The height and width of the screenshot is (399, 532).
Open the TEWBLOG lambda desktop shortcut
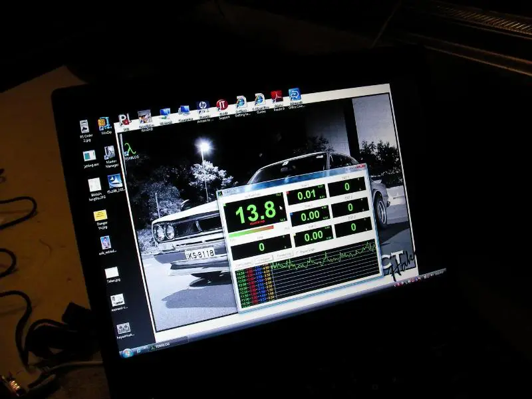click(130, 152)
